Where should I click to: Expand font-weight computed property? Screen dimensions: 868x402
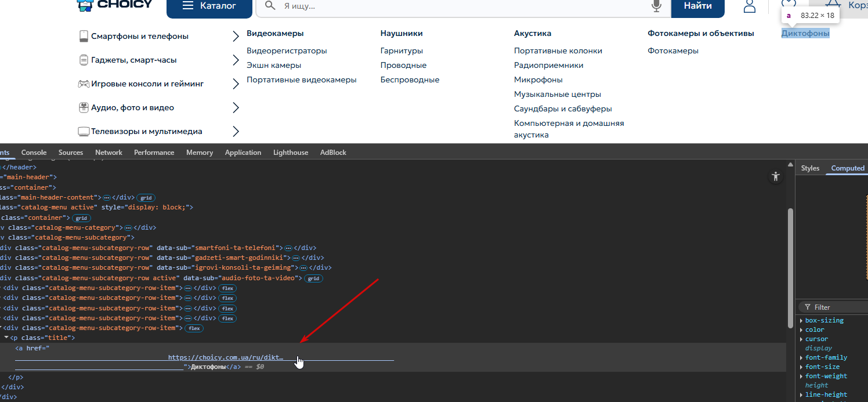point(801,376)
